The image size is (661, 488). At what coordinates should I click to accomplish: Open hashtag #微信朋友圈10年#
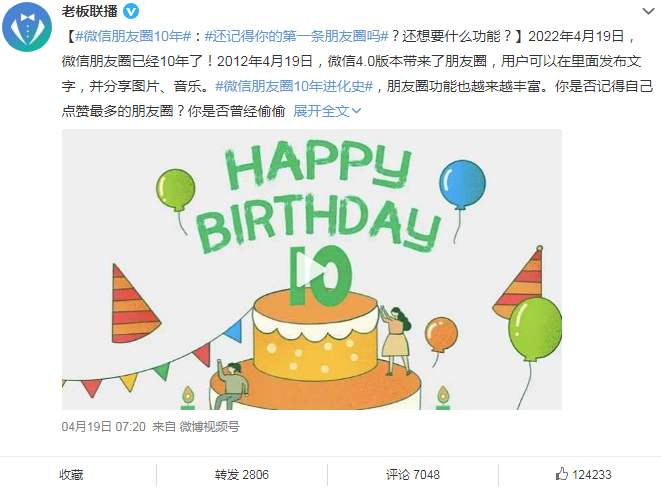133,36
